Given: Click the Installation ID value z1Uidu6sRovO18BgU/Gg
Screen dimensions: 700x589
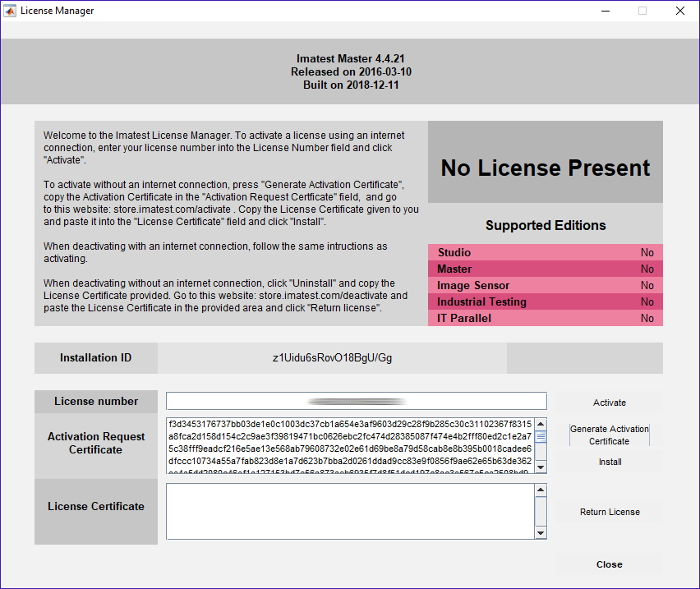Looking at the screenshot, I should (x=332, y=358).
